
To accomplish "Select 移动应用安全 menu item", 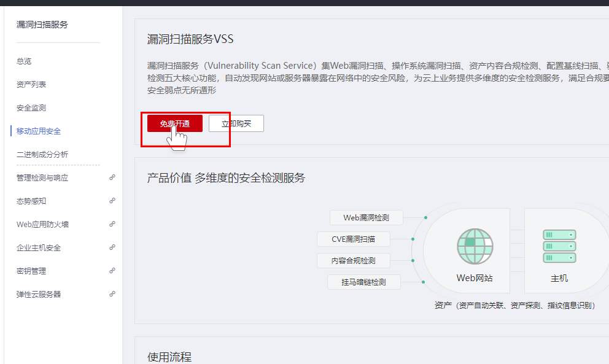I will point(39,131).
